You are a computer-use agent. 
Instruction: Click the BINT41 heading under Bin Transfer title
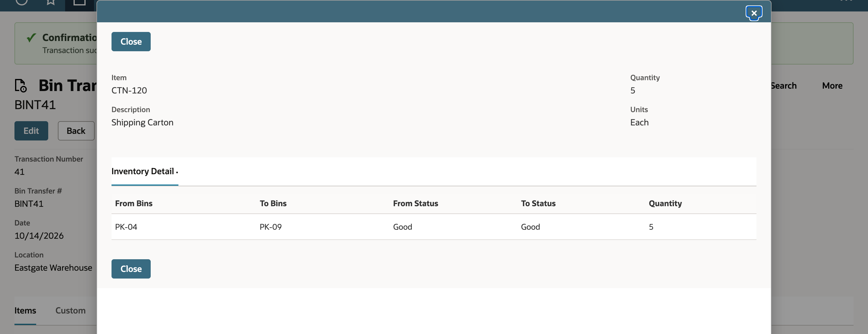tap(35, 105)
